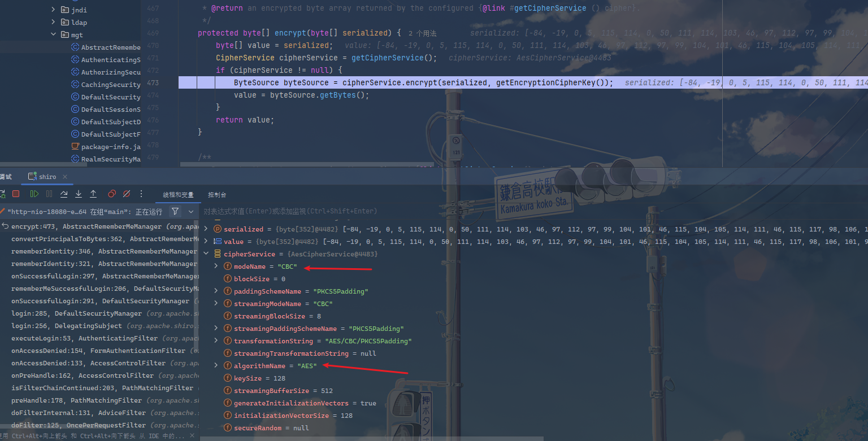Image resolution: width=868 pixels, height=441 pixels.
Task: Rerun the debug session
Action: click(x=2, y=194)
